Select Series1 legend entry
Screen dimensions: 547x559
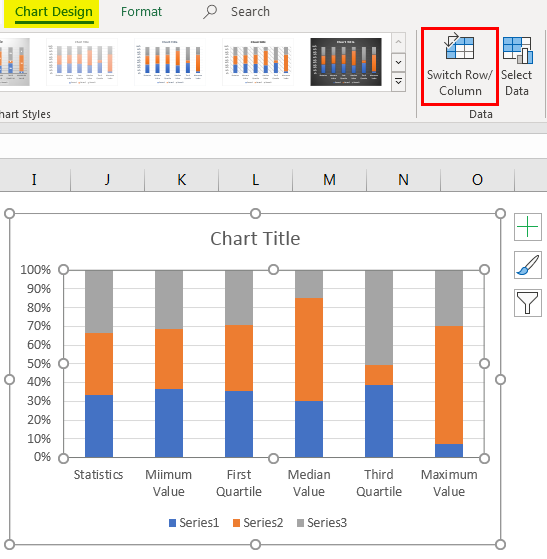(x=194, y=523)
